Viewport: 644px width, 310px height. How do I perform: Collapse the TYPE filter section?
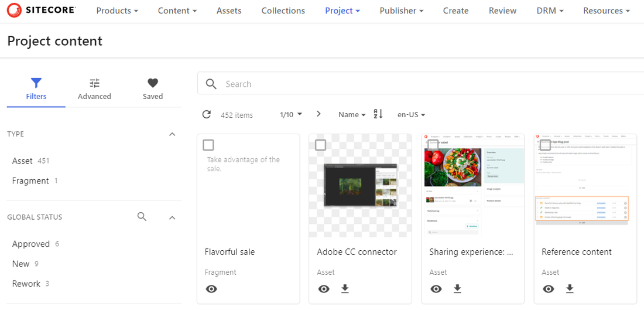(173, 134)
